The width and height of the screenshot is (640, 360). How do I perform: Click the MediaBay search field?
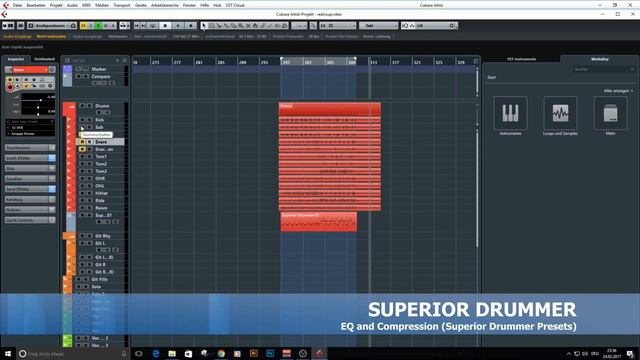point(603,69)
